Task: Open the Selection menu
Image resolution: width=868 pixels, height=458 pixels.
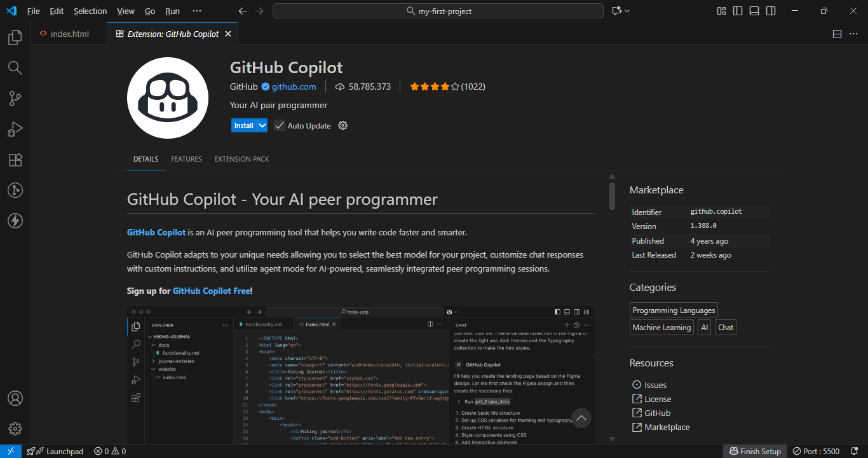Action: click(90, 11)
